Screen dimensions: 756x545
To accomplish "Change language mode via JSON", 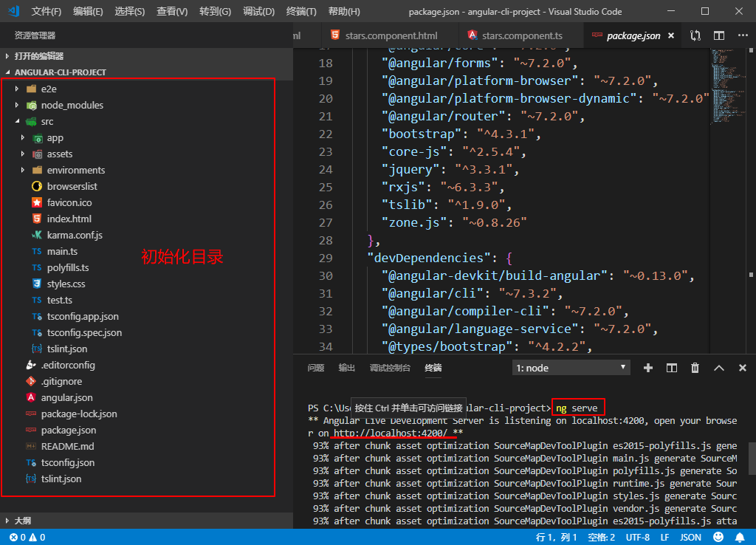I will pyautogui.click(x=690, y=538).
